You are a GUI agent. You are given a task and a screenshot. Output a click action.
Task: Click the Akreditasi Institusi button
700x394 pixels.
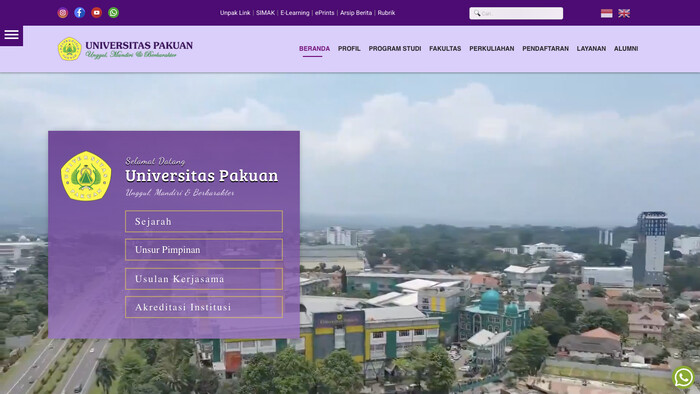(204, 307)
